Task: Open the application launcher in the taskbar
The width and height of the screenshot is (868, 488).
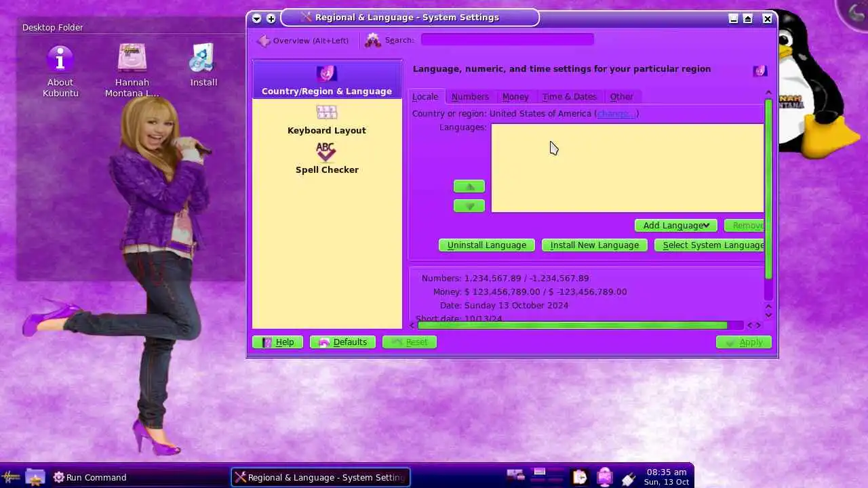Action: [12, 477]
